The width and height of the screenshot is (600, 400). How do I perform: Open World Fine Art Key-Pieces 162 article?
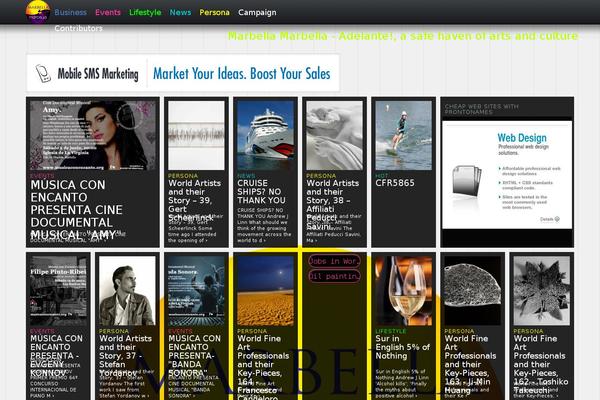tap(541, 364)
